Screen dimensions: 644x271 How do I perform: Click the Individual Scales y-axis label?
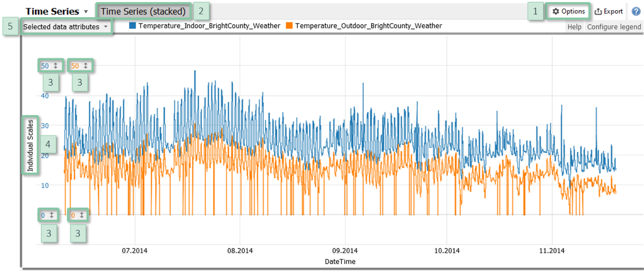(30, 145)
